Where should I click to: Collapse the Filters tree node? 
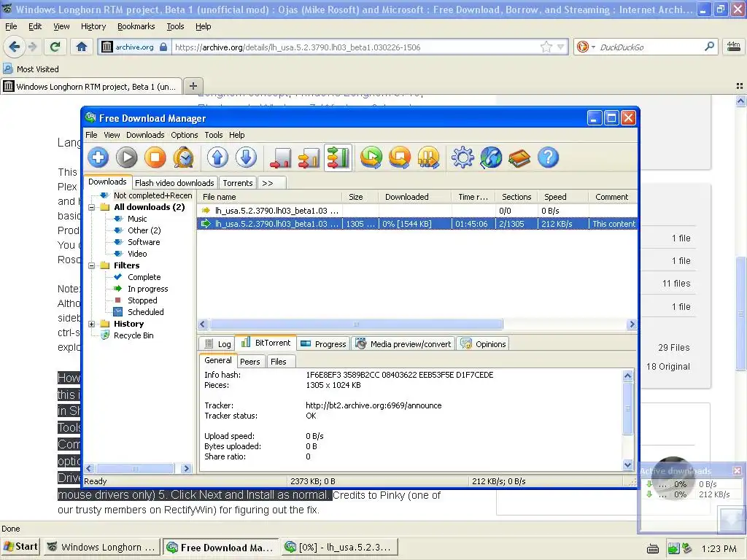click(x=91, y=265)
